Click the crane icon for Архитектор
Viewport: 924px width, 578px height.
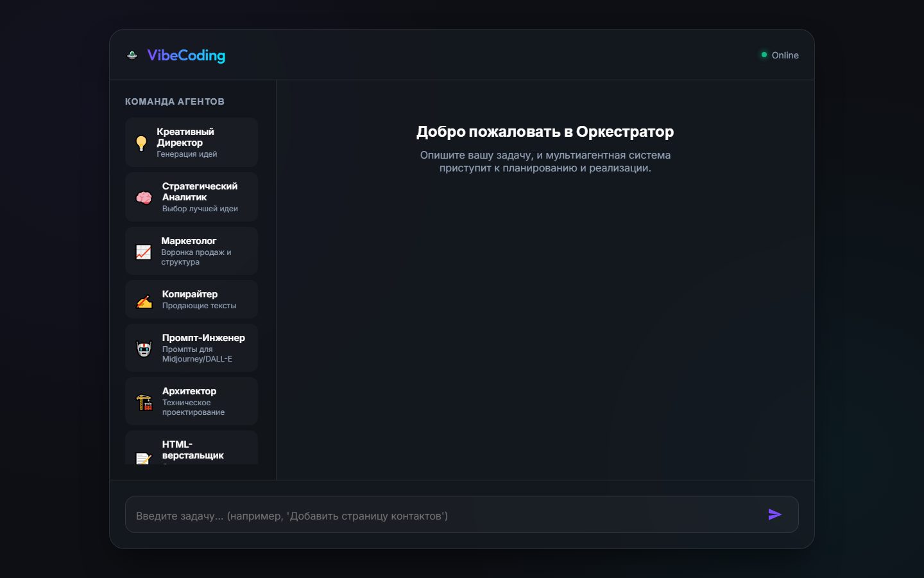(x=144, y=402)
